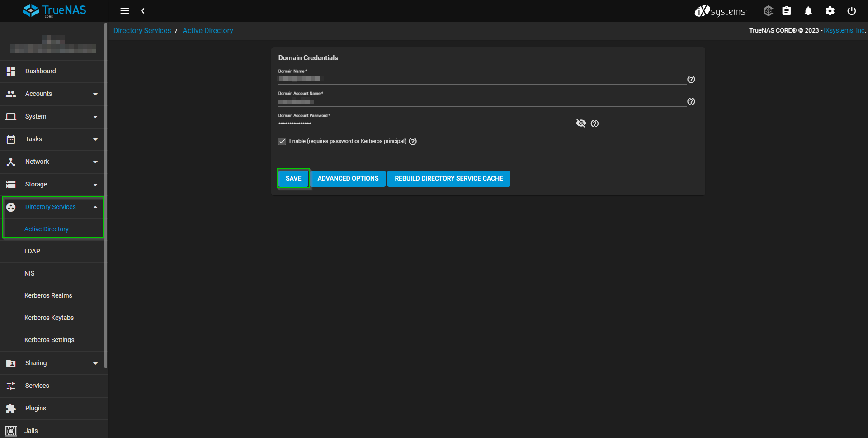
Task: Click the Domain Account Password field
Action: pos(424,123)
